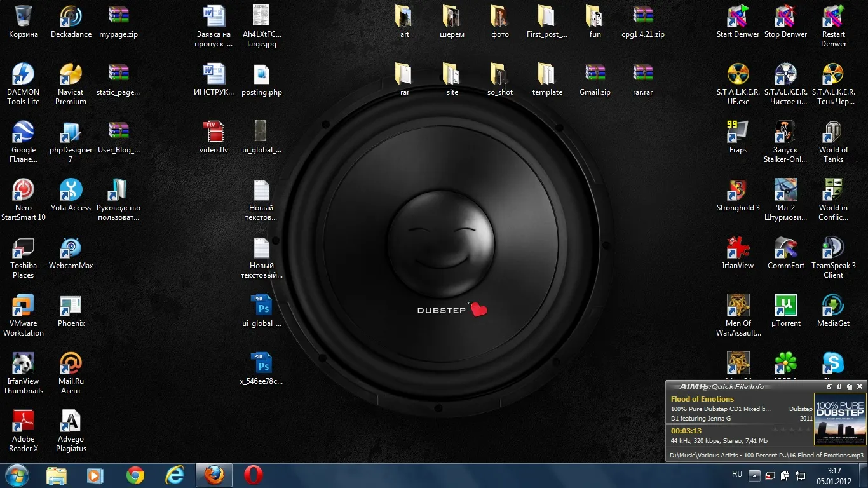868x488 pixels.
Task: Open DAEMON Tools Lite shortcut
Action: point(24,84)
